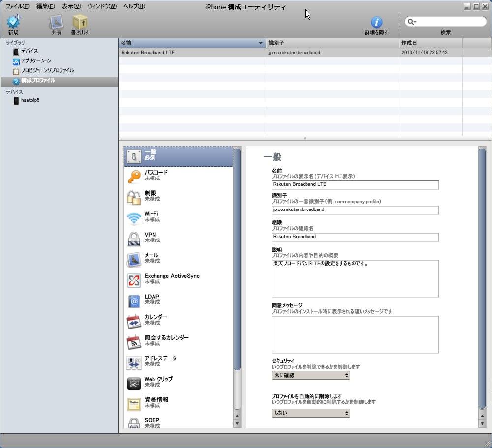Click the hsatoip5 phone icon
The height and width of the screenshot is (448, 492).
click(x=16, y=101)
